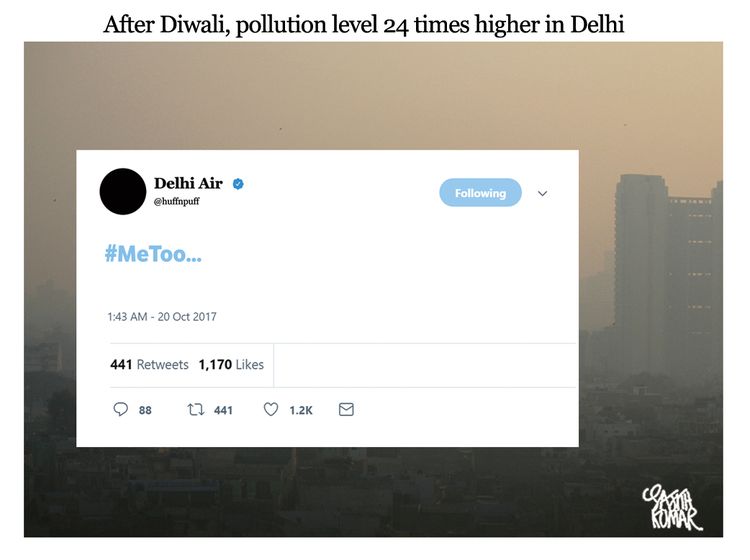Like the tweet with the heart icon
The image size is (750, 560).
point(271,409)
